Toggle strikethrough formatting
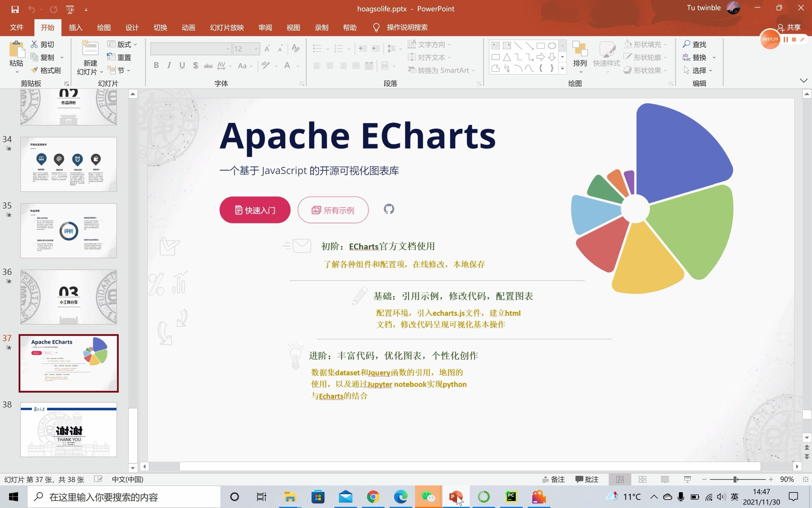Image resolution: width=812 pixels, height=508 pixels. (208, 66)
